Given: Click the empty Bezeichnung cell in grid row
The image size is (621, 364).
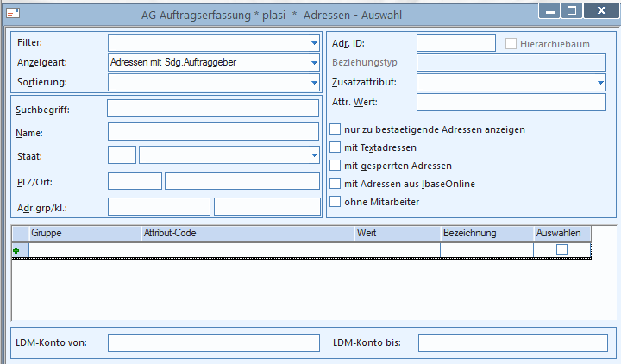Looking at the screenshot, I should click(x=487, y=250).
